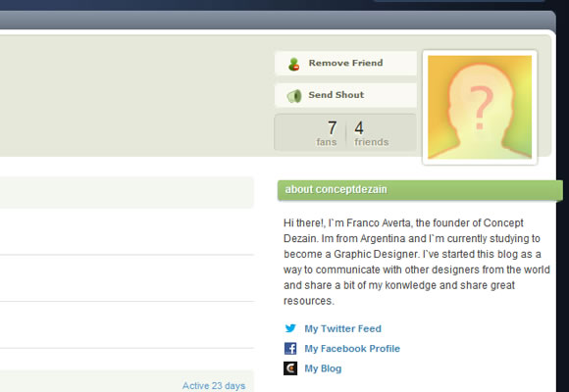Open the 4 friends count
The height and width of the screenshot is (392, 569).
(371, 133)
